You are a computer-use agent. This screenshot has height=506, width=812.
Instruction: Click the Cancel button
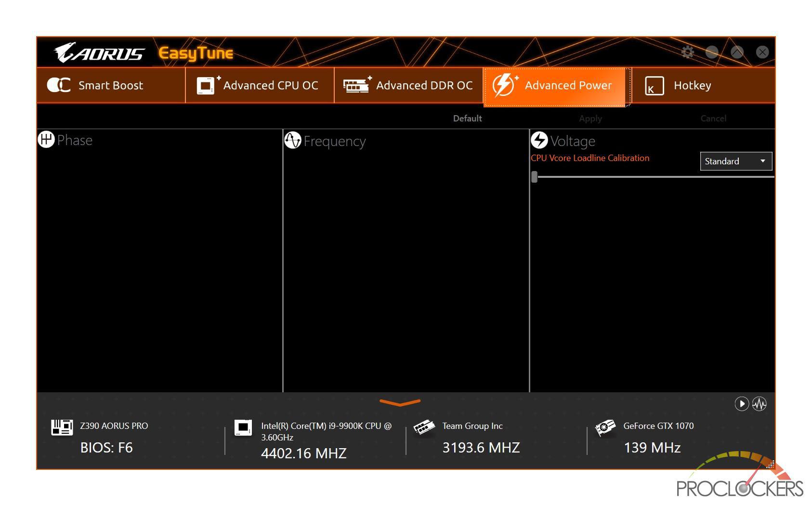[x=713, y=119]
